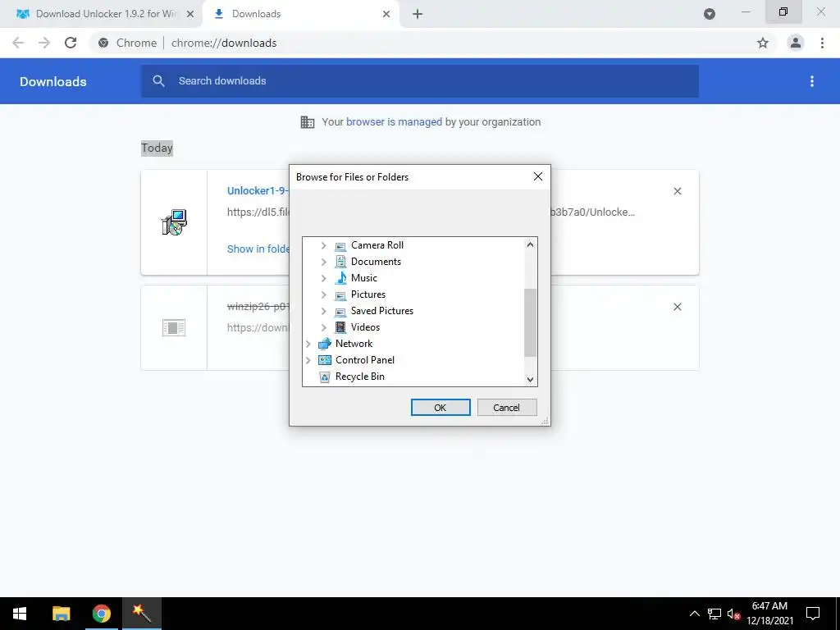Click the search magnifier icon
Image resolution: width=840 pixels, height=630 pixels.
158,81
